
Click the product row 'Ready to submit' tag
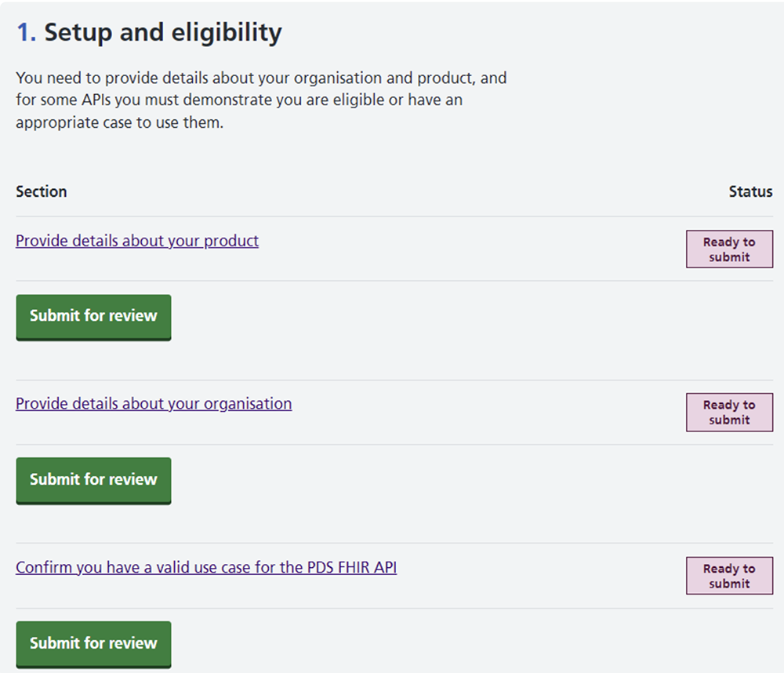point(729,249)
